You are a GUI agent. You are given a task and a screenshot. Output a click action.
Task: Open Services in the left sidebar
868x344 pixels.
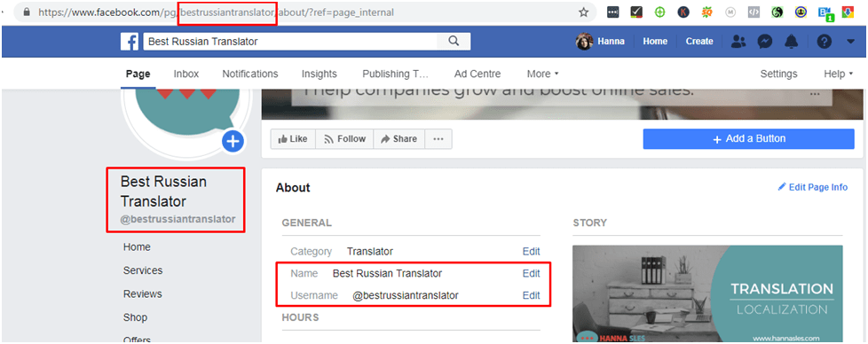143,270
